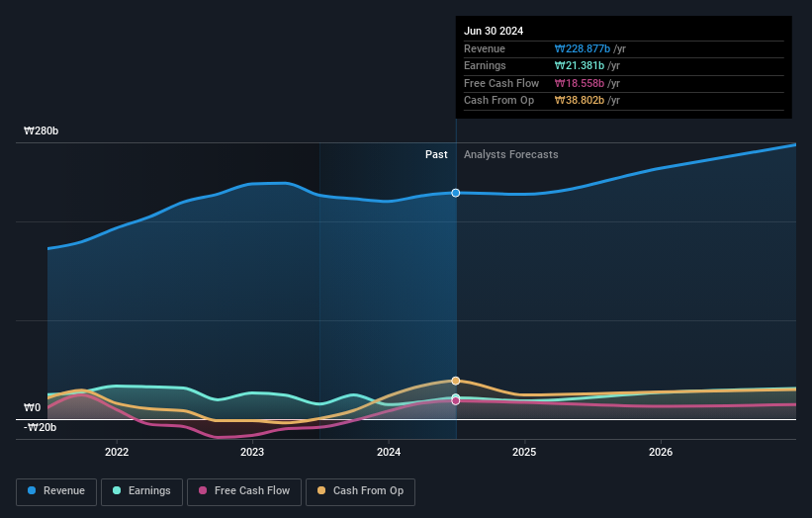Viewport: 812px width, 518px height.
Task: Click the Free Cash Flow label in tooltip
Action: point(501,83)
